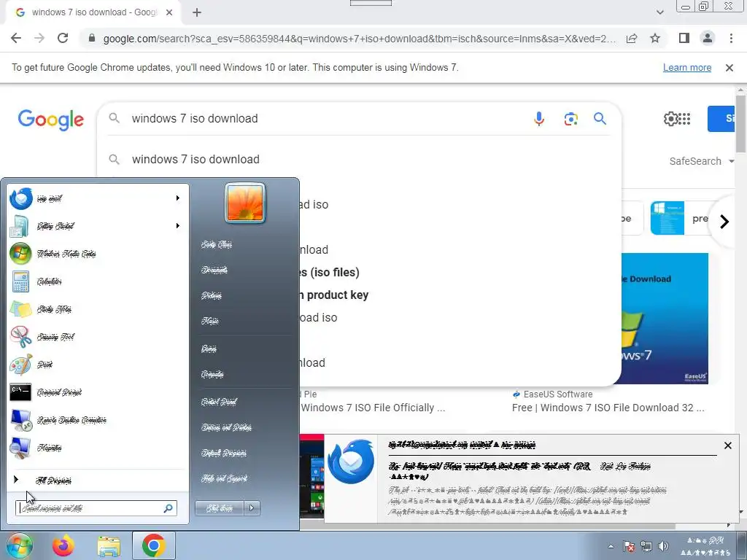Viewport: 747px width, 560px height.
Task: Close the windows 7 iso download tab
Action: (x=169, y=12)
